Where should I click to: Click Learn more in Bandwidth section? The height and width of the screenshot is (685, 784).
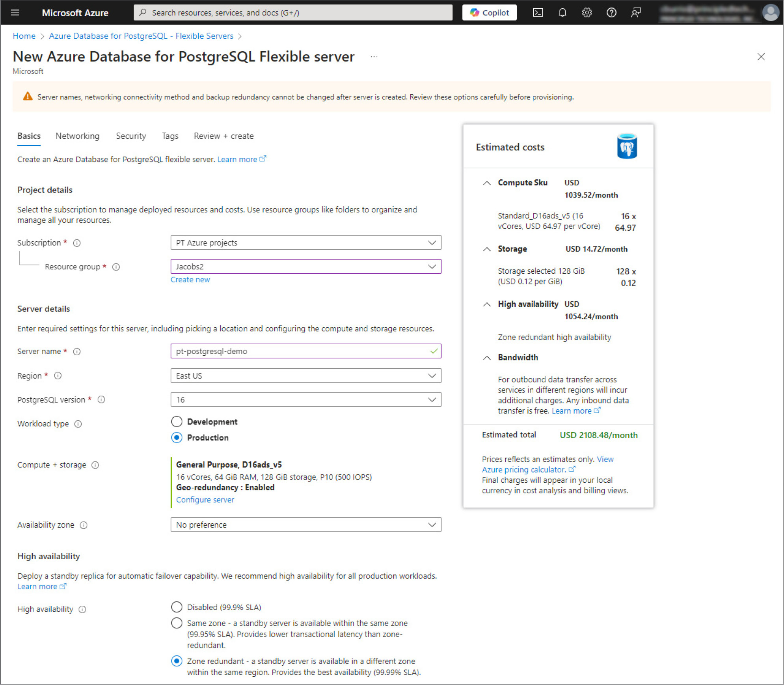576,411
